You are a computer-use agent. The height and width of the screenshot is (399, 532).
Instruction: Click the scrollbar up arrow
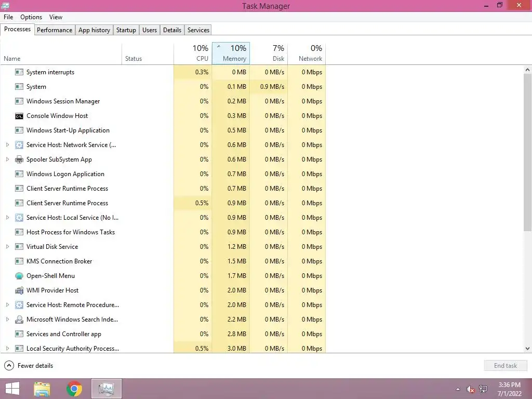point(527,70)
